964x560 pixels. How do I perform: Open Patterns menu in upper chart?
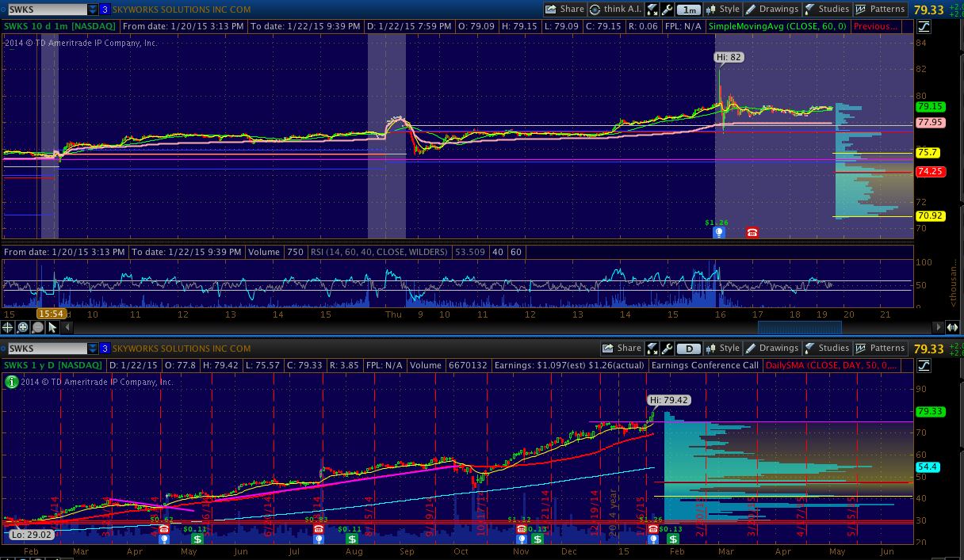[x=881, y=10]
